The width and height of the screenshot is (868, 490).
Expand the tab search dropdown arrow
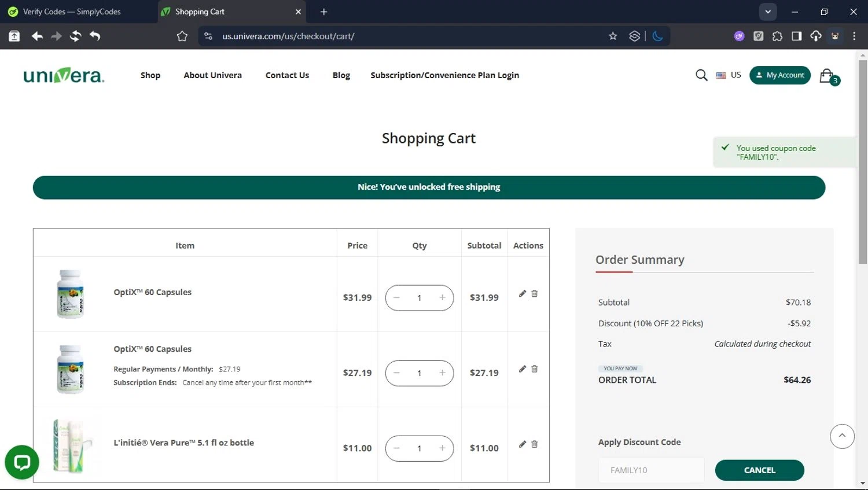tap(767, 12)
